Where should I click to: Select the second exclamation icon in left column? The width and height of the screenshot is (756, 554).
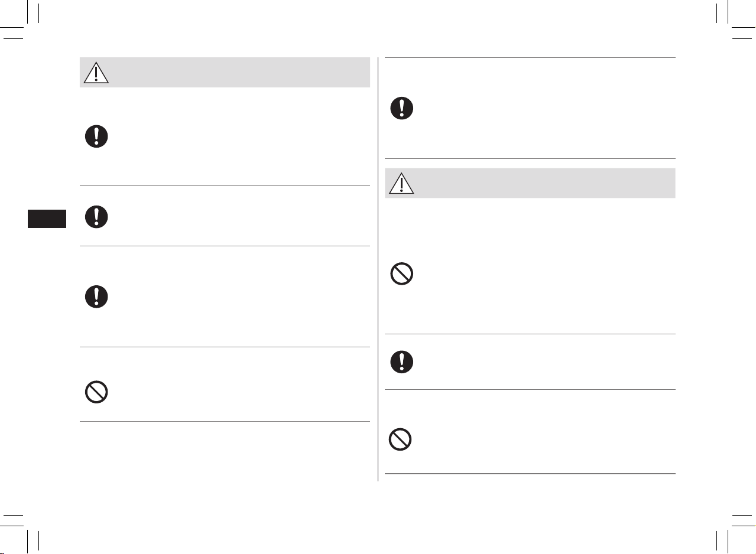pos(96,216)
